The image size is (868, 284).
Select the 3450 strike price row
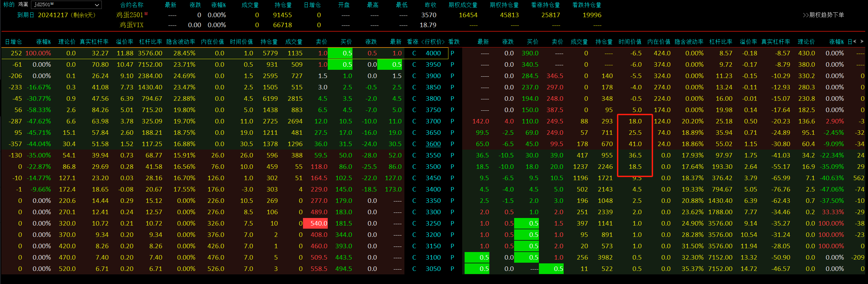click(433, 178)
